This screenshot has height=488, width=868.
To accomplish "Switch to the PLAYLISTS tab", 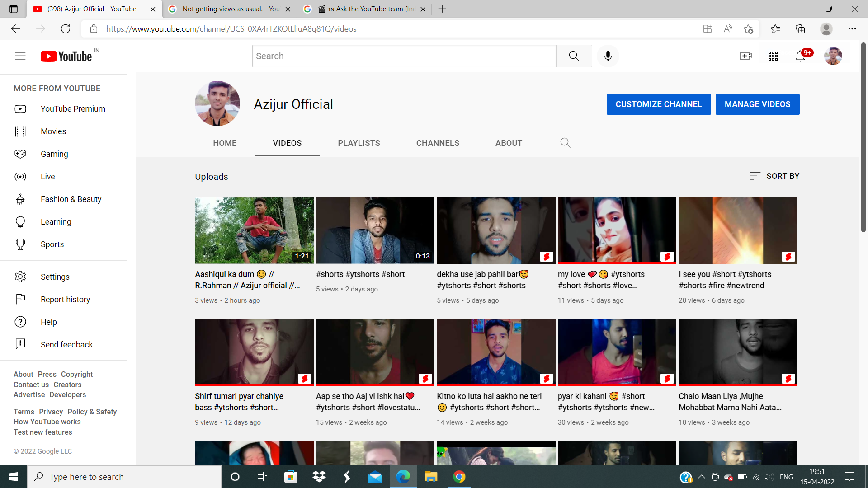I will tap(359, 143).
